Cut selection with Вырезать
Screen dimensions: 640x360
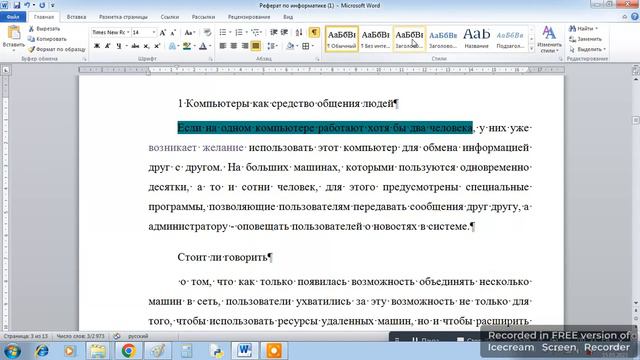(x=44, y=29)
